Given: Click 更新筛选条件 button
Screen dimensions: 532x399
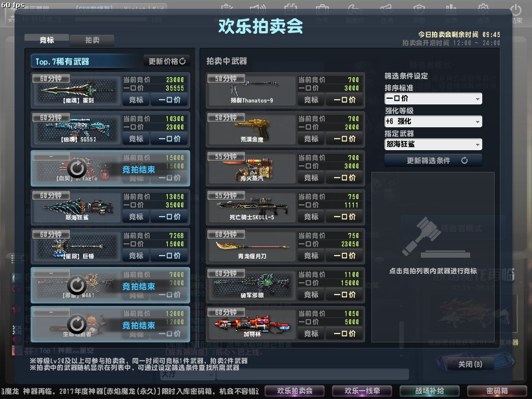Looking at the screenshot, I should 433,161.
